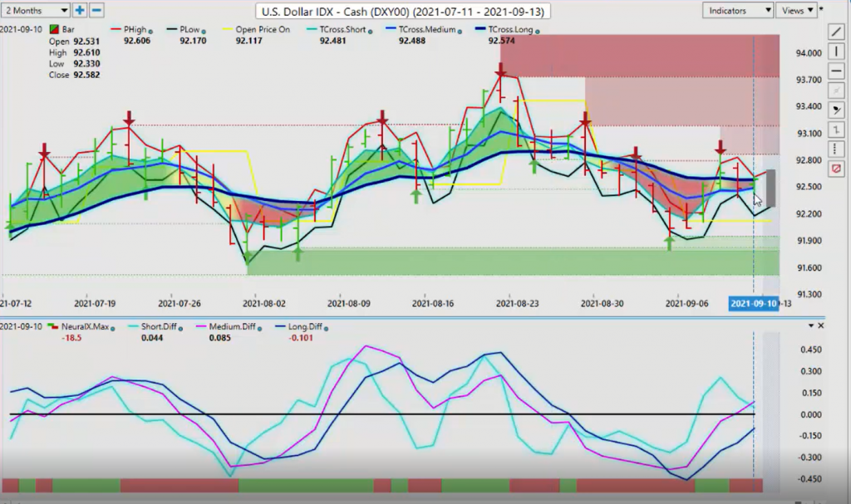Viewport: 851px width, 504px height.
Task: Click the 2021-07-19 date axis label
Action: tap(95, 303)
